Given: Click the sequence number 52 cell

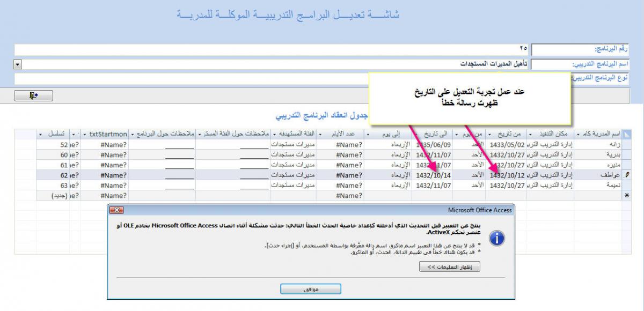Looking at the screenshot, I should pyautogui.click(x=53, y=144).
